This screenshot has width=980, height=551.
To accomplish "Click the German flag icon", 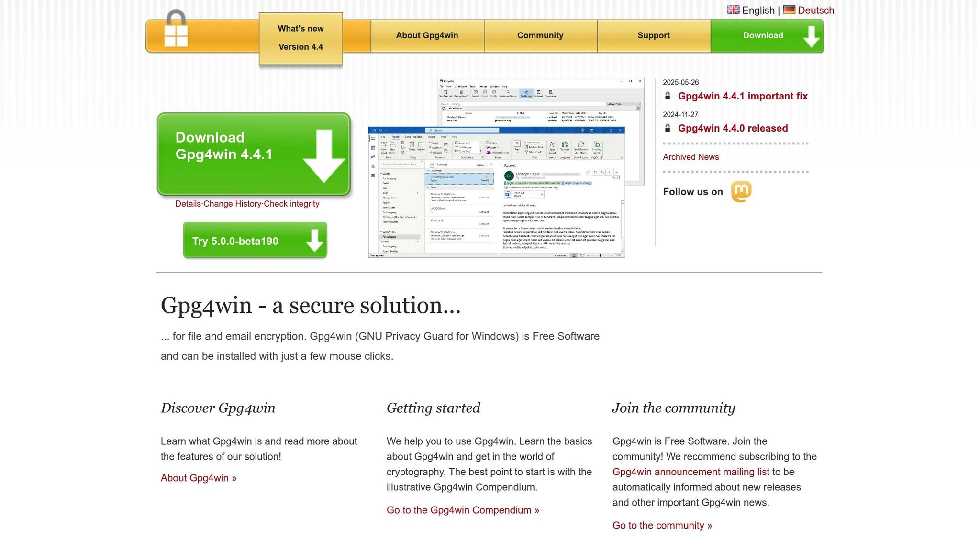I will pos(789,10).
